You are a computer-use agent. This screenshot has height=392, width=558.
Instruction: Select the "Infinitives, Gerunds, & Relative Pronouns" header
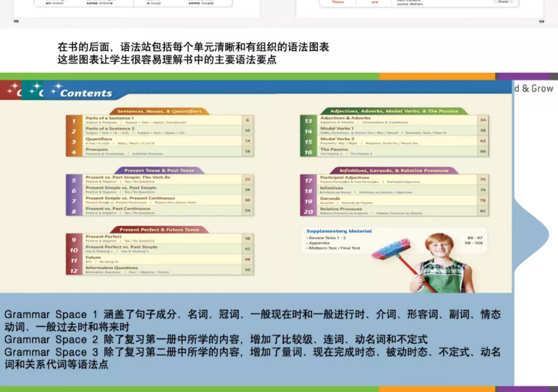pos(394,171)
